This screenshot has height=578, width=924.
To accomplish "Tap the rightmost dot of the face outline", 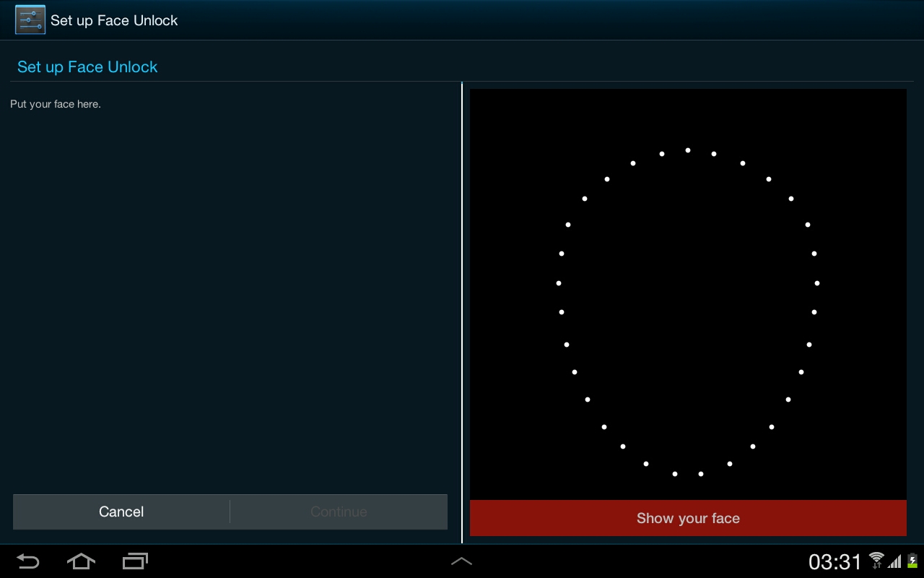I will click(x=817, y=283).
